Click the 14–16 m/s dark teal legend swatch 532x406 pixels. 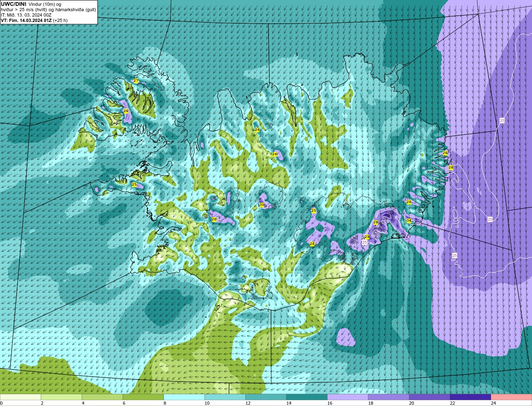[307, 397]
